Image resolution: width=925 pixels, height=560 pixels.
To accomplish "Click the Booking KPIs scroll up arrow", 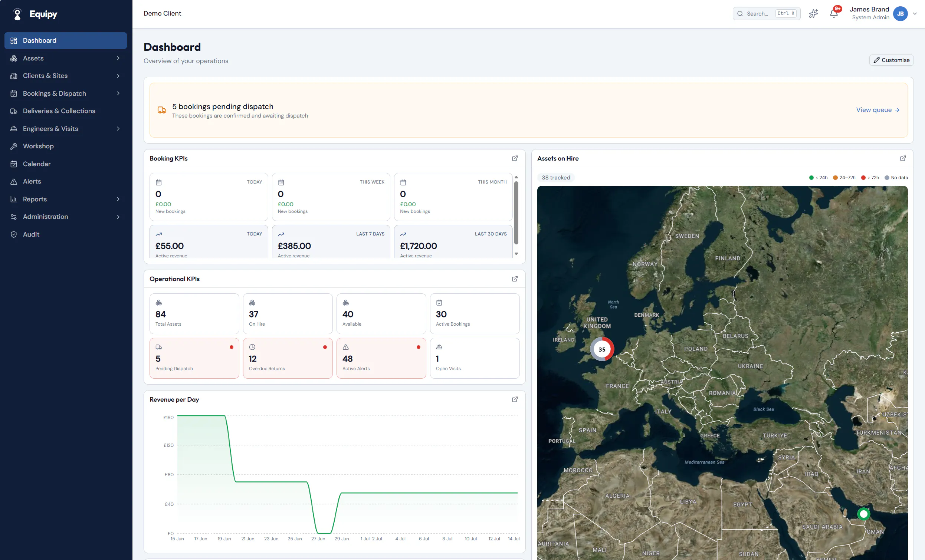I will pyautogui.click(x=516, y=177).
